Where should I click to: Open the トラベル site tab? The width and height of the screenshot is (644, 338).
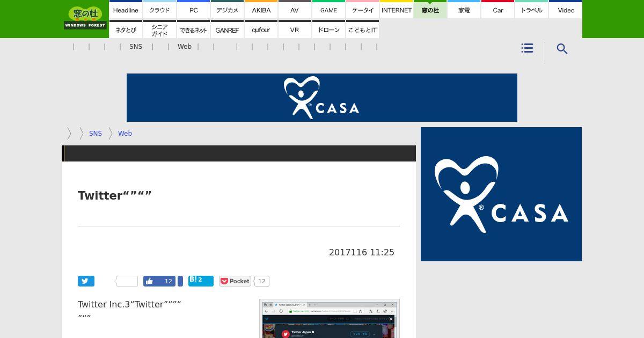tap(531, 10)
